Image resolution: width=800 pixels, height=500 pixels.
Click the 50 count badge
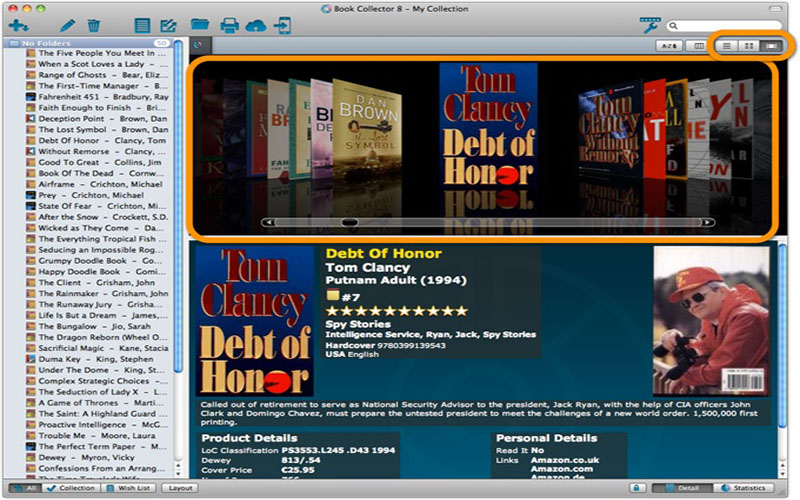[162, 43]
